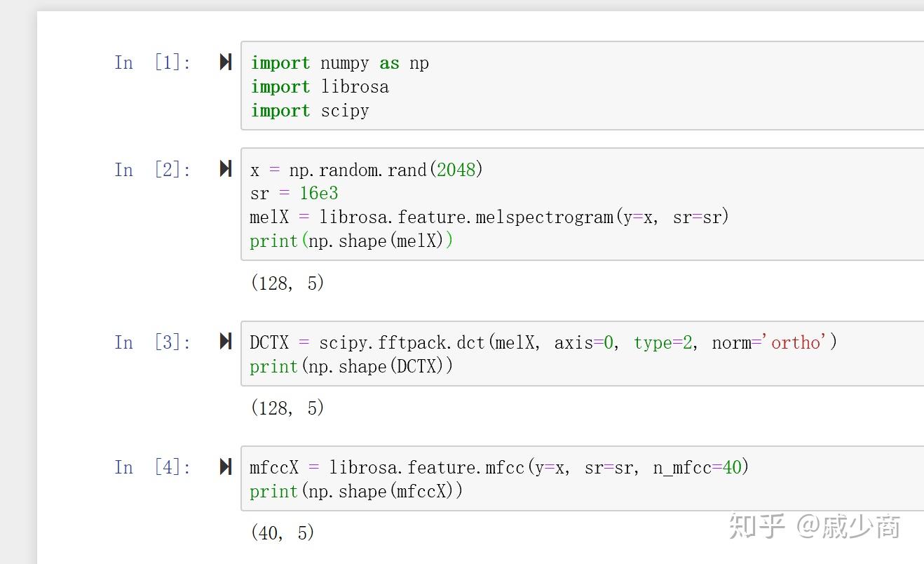This screenshot has width=924, height=564.
Task: Run the librosa mfcc cell In [4]
Action: (x=225, y=466)
